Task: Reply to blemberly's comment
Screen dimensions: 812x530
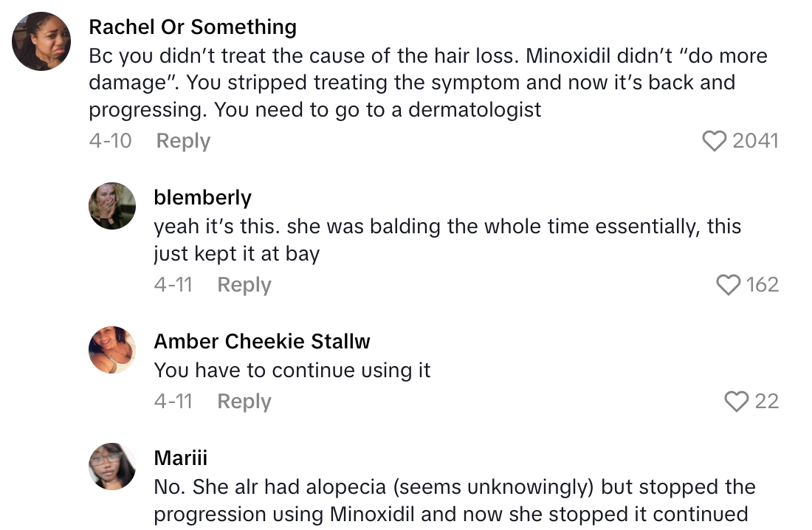Action: click(244, 285)
